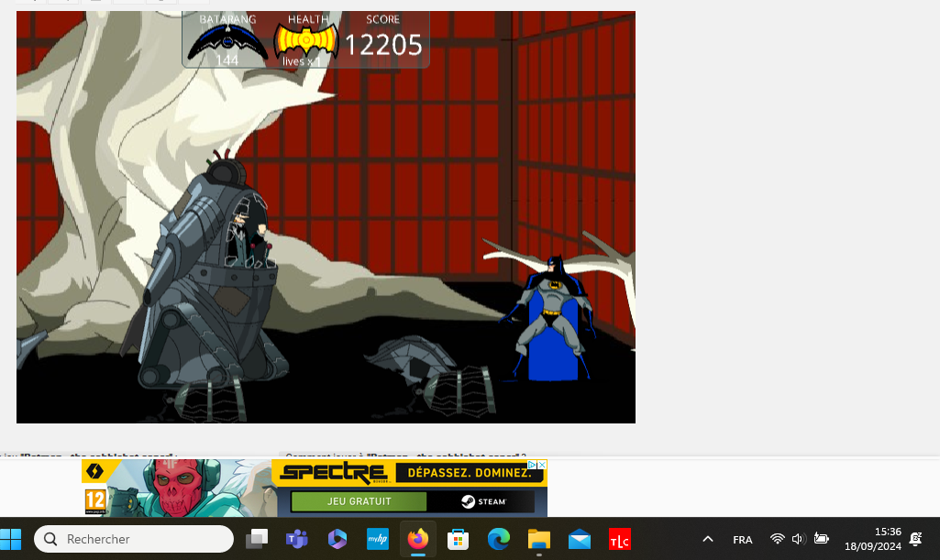Click the Batarang ammo icon
The width and height of the screenshot is (940, 560).
(x=227, y=41)
